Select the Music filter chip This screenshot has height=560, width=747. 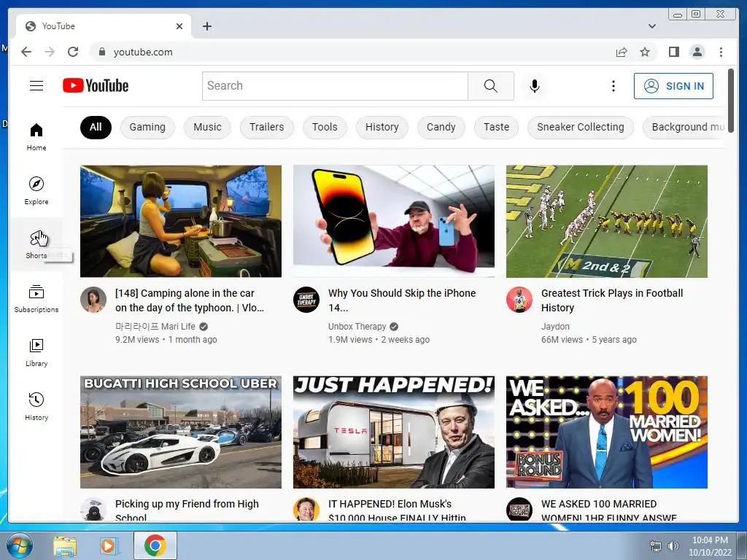[207, 127]
